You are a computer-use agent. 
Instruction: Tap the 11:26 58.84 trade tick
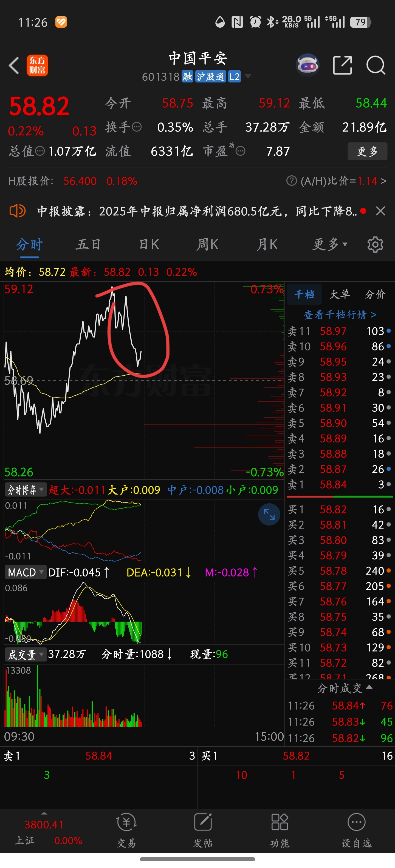(x=340, y=706)
